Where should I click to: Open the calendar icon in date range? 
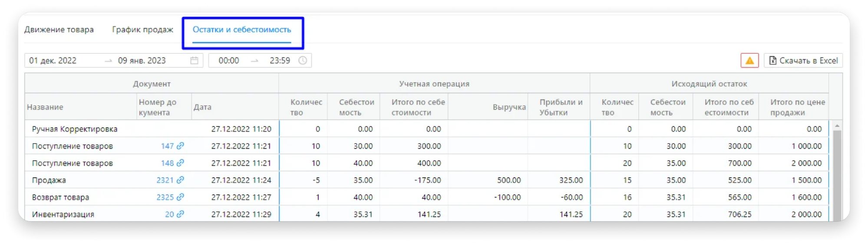pyautogui.click(x=194, y=60)
